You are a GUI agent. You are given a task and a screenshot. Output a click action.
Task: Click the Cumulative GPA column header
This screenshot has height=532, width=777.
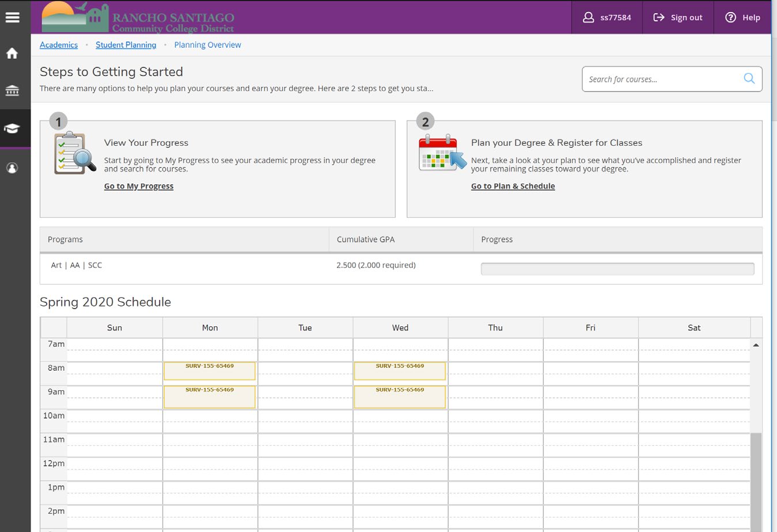365,239
